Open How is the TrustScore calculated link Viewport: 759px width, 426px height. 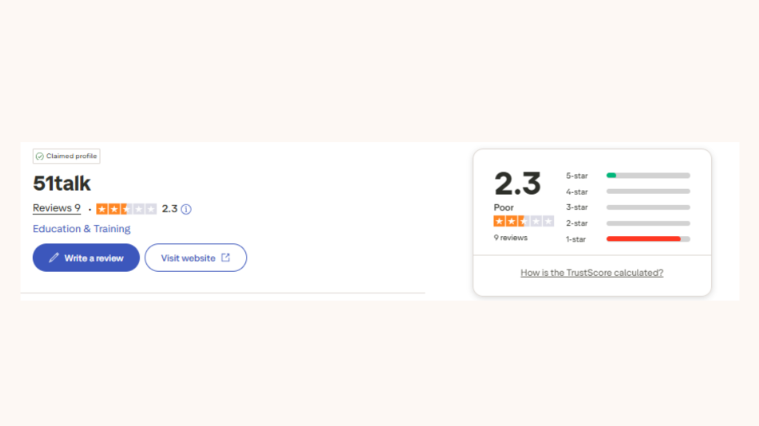coord(592,273)
